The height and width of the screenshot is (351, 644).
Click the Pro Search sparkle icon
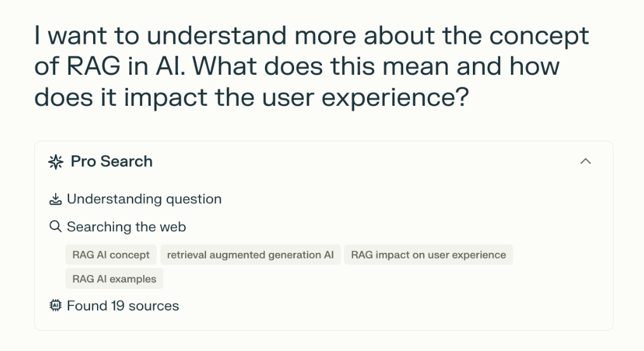[56, 162]
